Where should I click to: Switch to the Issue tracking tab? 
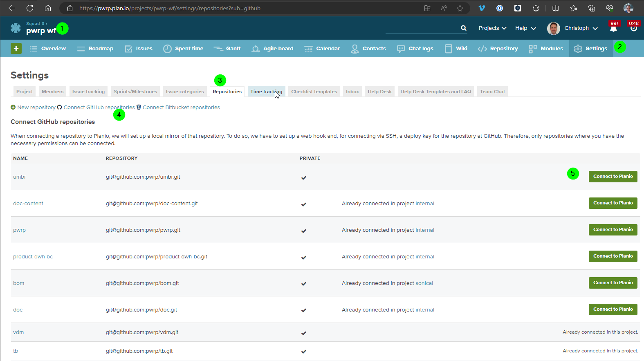[89, 92]
